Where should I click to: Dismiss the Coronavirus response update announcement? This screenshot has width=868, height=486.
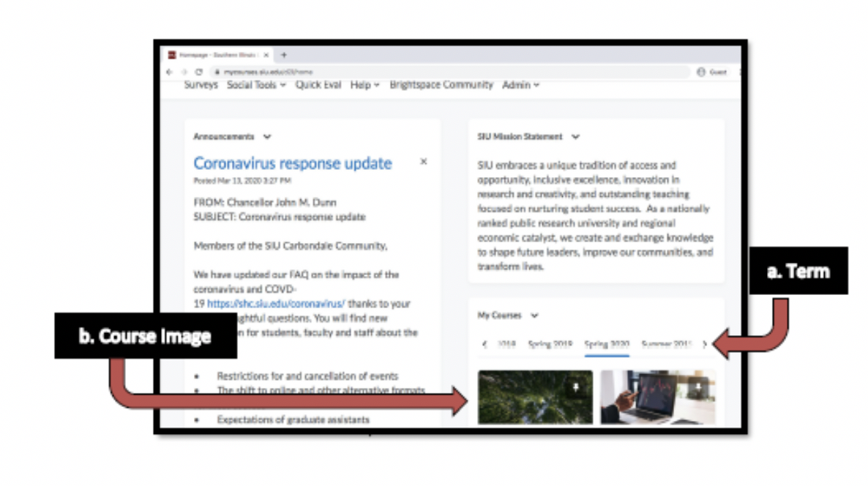click(x=423, y=162)
